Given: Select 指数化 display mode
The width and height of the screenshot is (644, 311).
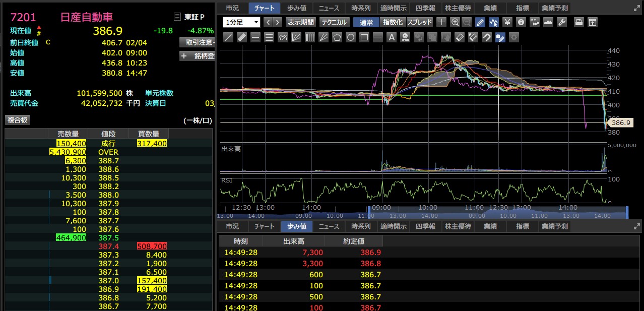Looking at the screenshot, I should pos(393,22).
